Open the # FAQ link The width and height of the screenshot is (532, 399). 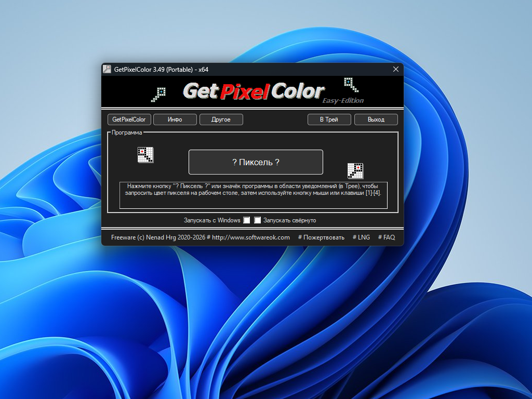coord(387,237)
